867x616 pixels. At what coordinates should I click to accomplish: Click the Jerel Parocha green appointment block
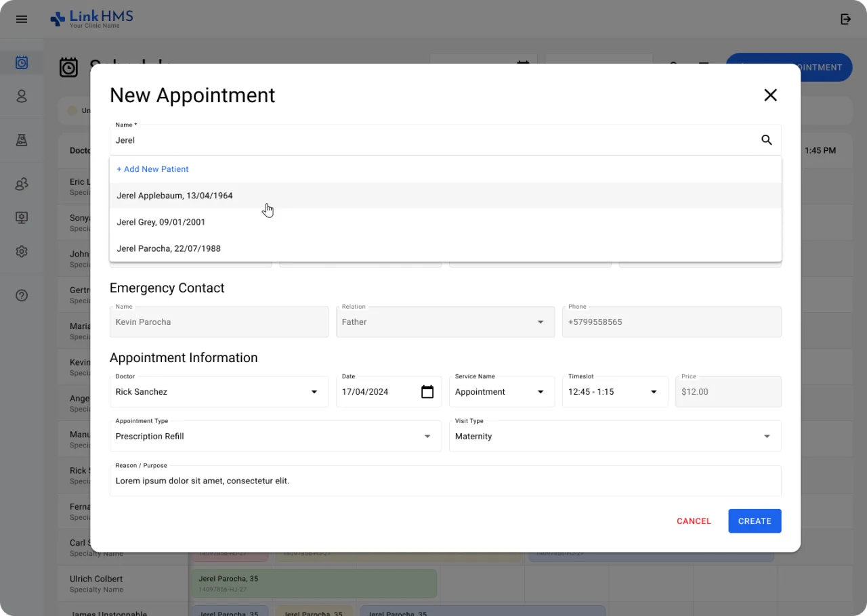pos(314,584)
